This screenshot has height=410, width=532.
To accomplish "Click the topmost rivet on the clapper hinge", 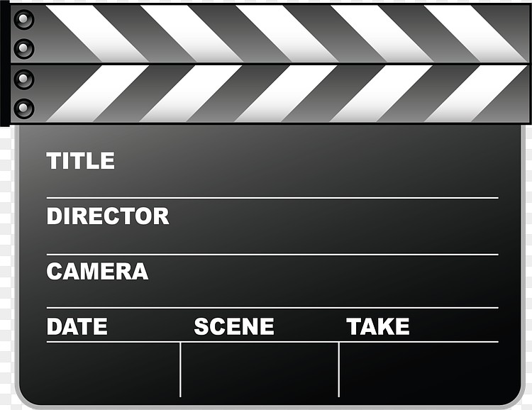I will coord(23,19).
